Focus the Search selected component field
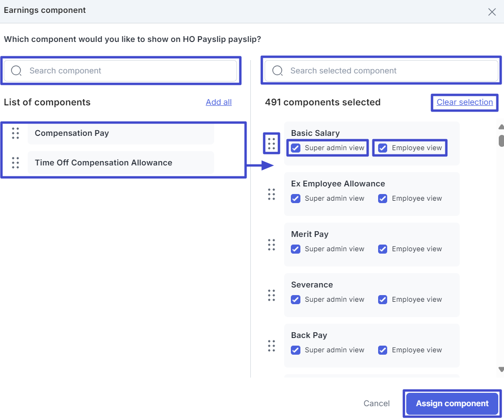Screen dimensions: 504x420 pos(391,71)
